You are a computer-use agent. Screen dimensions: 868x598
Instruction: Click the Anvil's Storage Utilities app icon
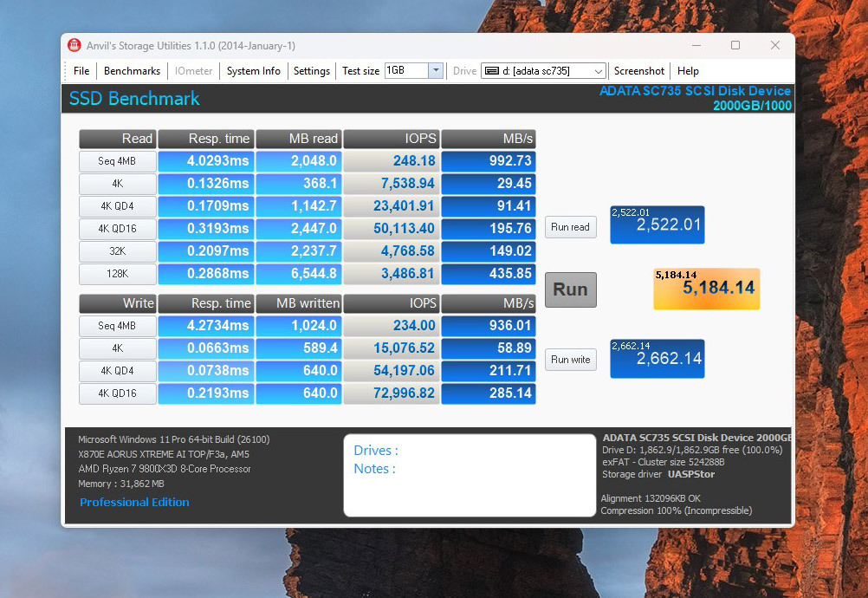click(74, 46)
